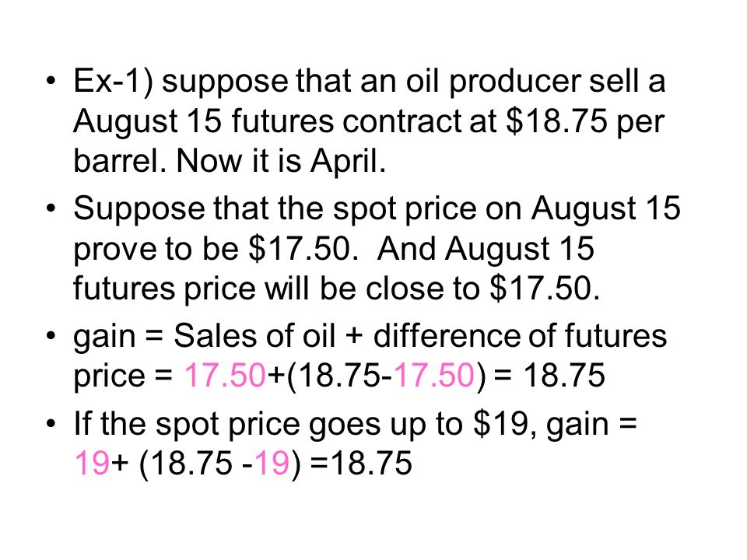Image resolution: width=747 pixels, height=560 pixels.
Task: Click the bullet before "Suppose that the spot"
Action: coord(51,208)
